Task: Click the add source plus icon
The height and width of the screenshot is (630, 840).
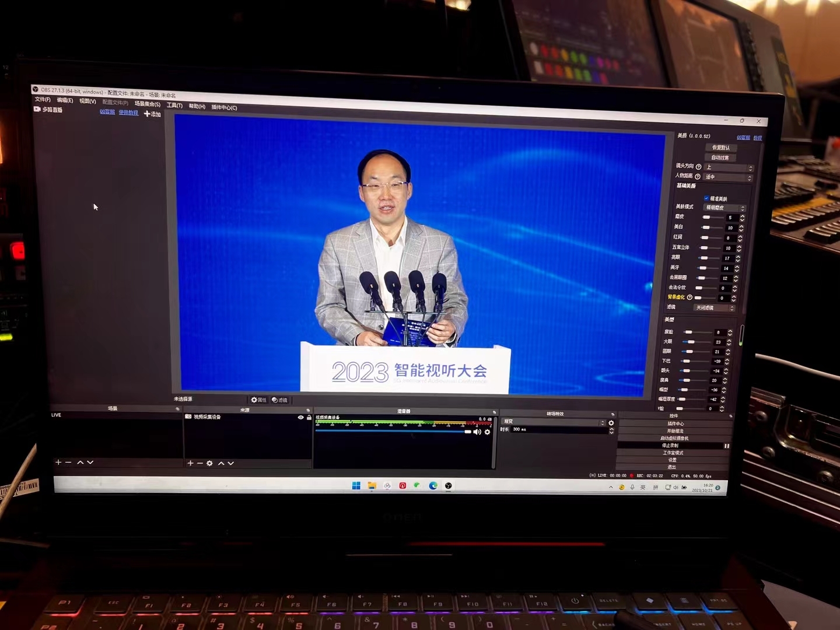Action: (x=190, y=463)
